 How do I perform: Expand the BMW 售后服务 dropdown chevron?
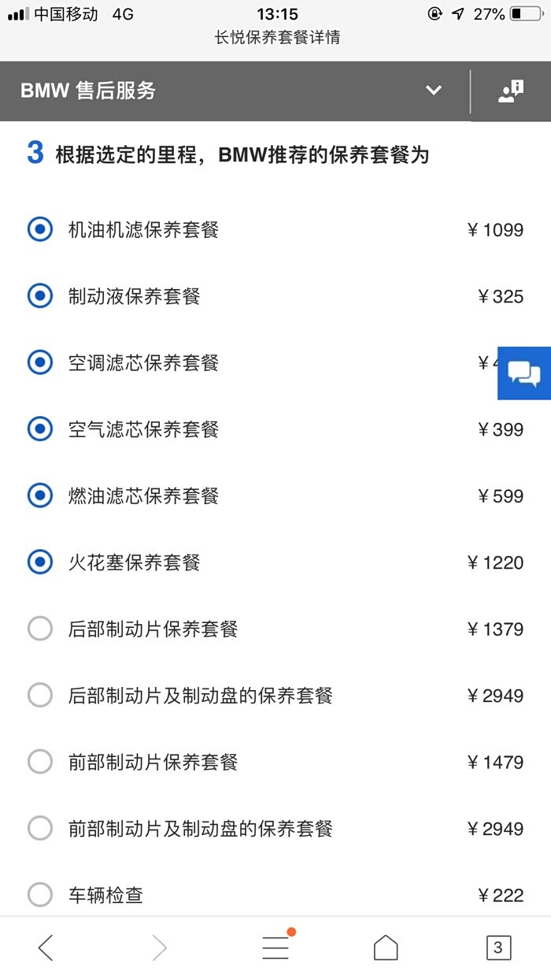(x=434, y=91)
